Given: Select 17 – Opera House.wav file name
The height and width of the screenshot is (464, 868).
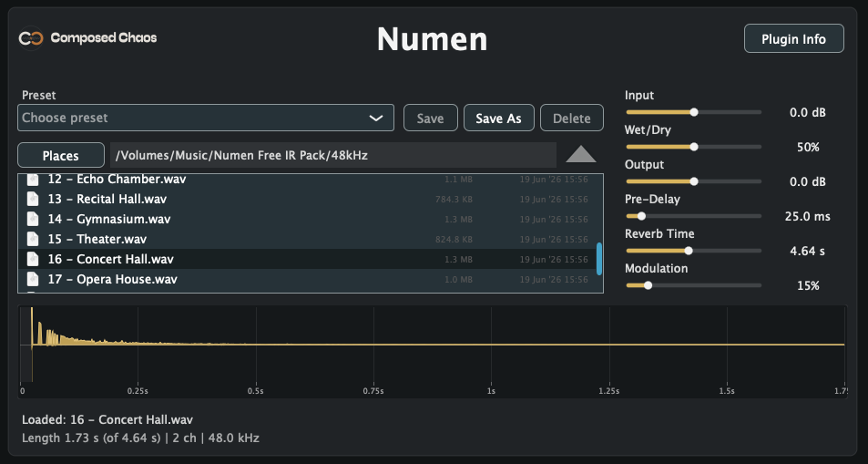Looking at the screenshot, I should pos(112,279).
